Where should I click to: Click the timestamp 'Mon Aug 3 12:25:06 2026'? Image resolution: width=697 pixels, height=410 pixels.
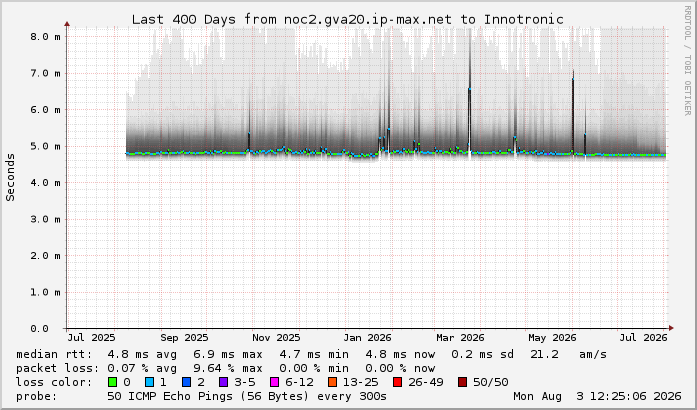coord(597,396)
